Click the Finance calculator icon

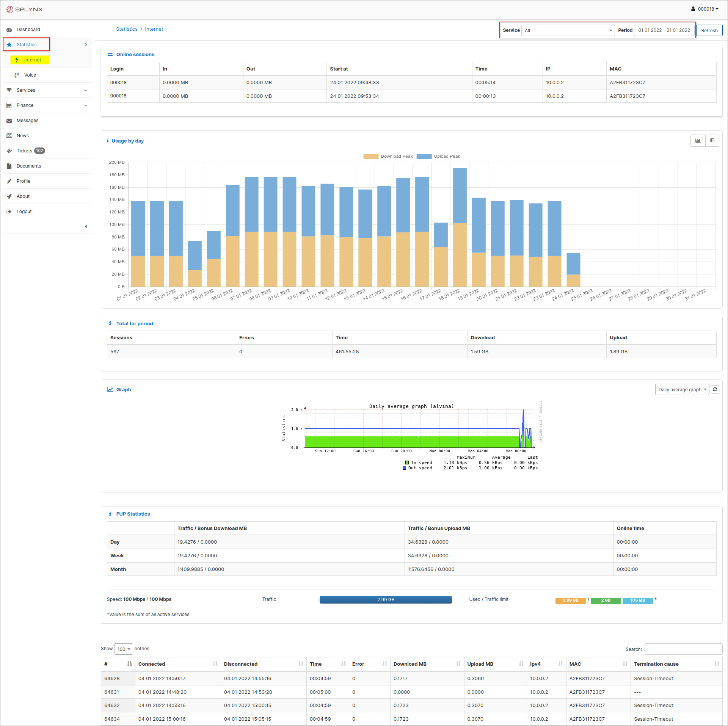(x=9, y=105)
